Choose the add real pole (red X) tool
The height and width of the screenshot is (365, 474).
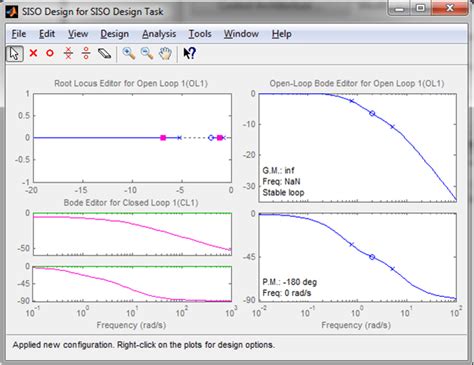click(33, 53)
